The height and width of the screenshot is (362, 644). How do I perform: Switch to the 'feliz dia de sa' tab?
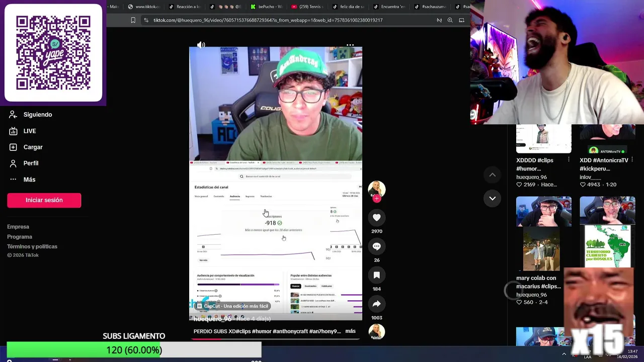[348, 7]
